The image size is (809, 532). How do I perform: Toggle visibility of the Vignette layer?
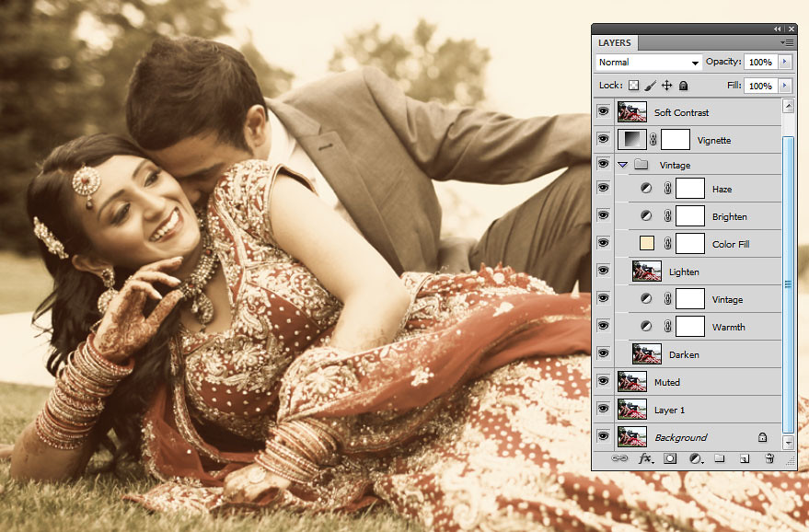point(604,140)
